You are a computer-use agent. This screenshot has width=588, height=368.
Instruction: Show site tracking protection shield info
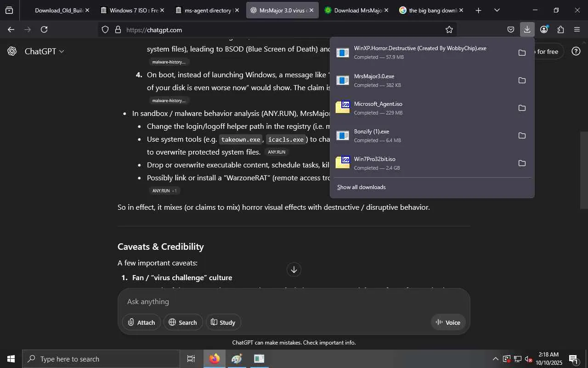[x=105, y=30]
